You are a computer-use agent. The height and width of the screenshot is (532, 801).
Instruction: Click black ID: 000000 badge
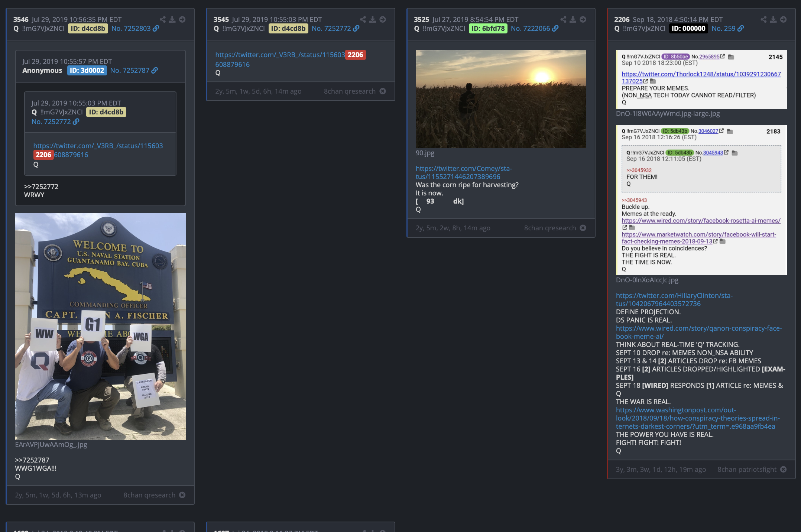tap(688, 28)
